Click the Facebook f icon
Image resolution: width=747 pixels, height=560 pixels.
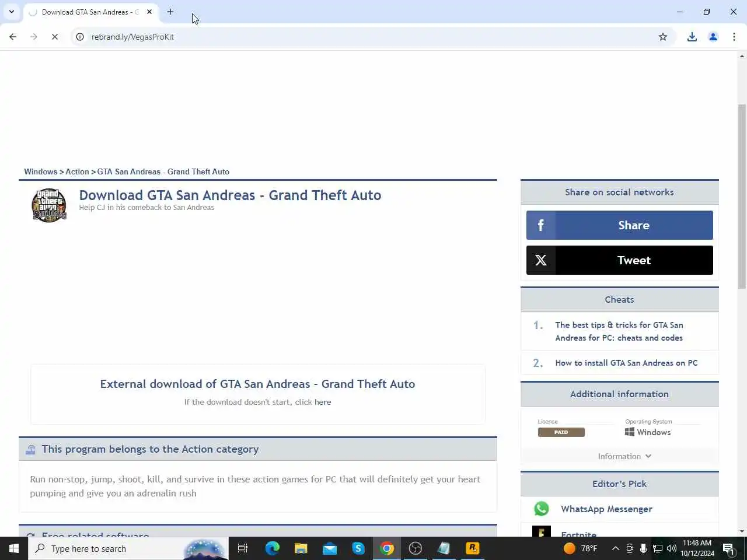(540, 225)
